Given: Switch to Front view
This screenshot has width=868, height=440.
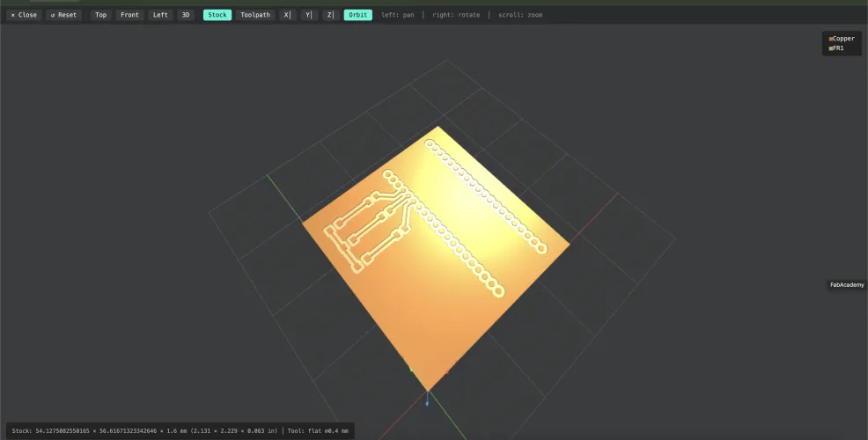Looking at the screenshot, I should [129, 15].
